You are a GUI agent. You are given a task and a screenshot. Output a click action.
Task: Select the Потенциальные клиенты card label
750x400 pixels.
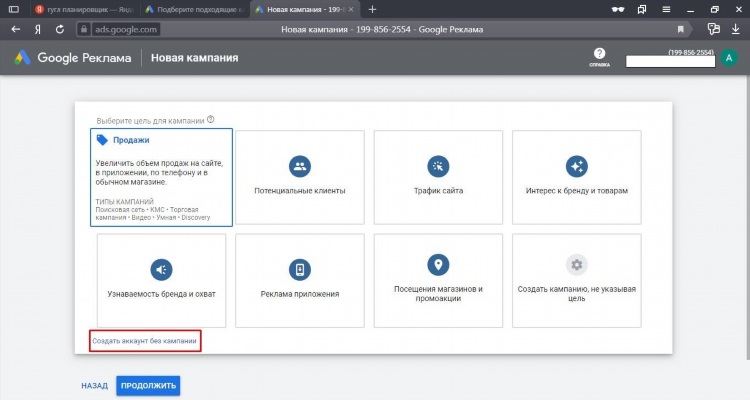click(300, 190)
